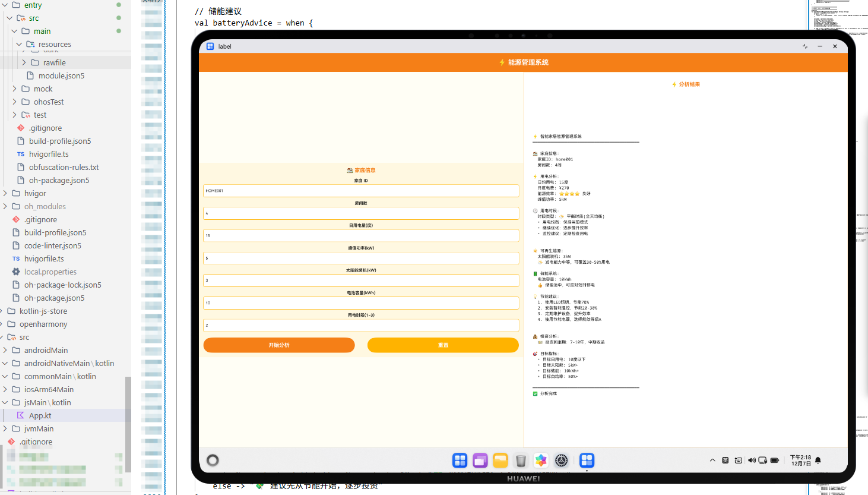Expand the iosArm64Main folder

pos(5,389)
